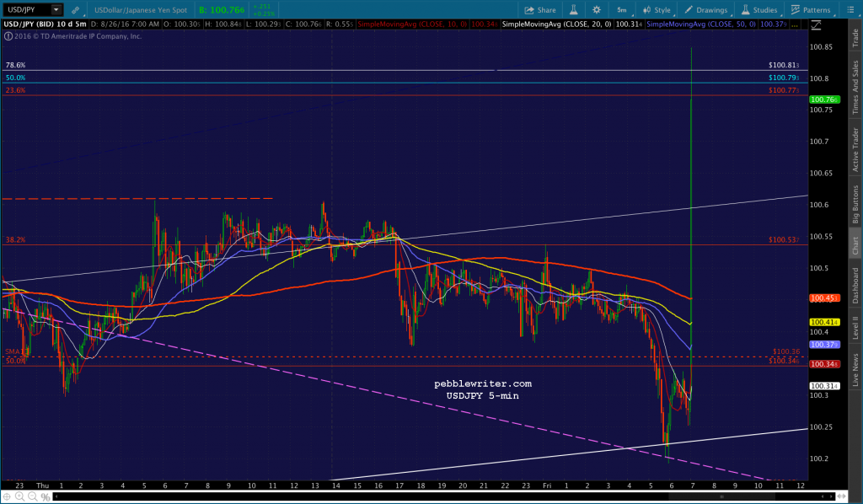Click the B: 100.766 bid quote

[x=222, y=10]
